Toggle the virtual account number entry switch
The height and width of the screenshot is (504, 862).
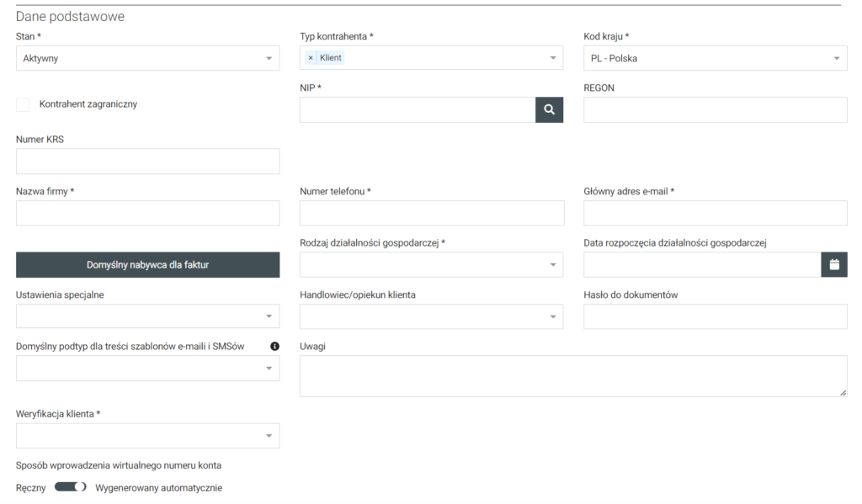[71, 487]
